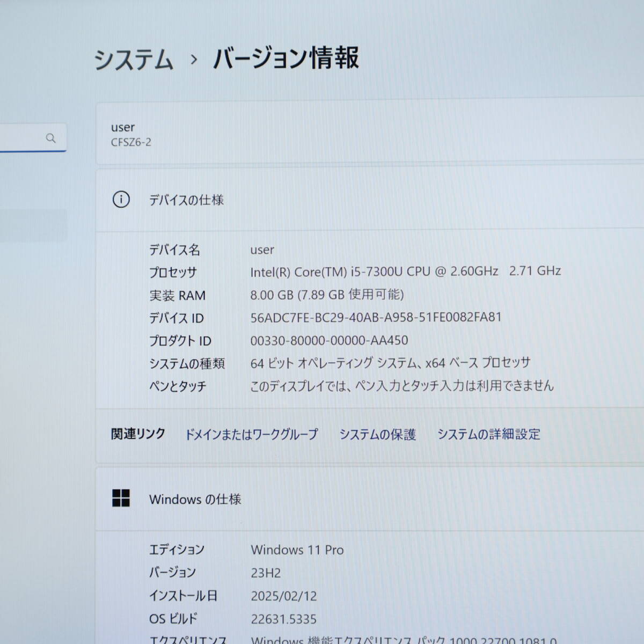The width and height of the screenshot is (644, 644).
Task: Open ドメインまたはワークグループ link
Action: [251, 434]
